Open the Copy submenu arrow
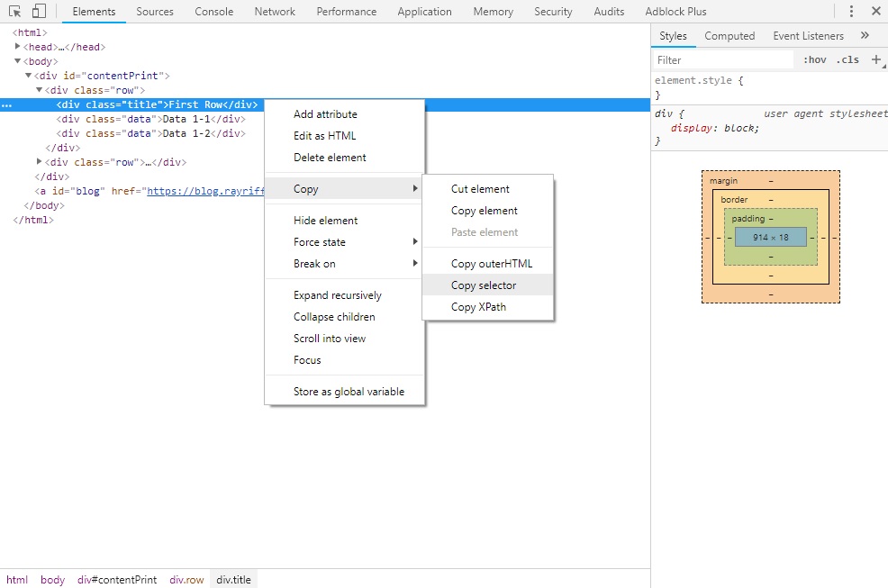 [415, 188]
